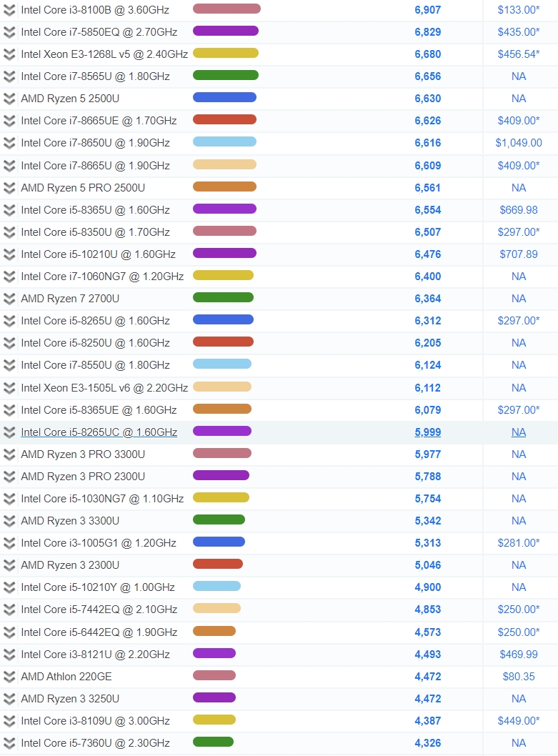Click the $669.98 price for i5-8365U
The width and height of the screenshot is (558, 756).
[x=519, y=210]
